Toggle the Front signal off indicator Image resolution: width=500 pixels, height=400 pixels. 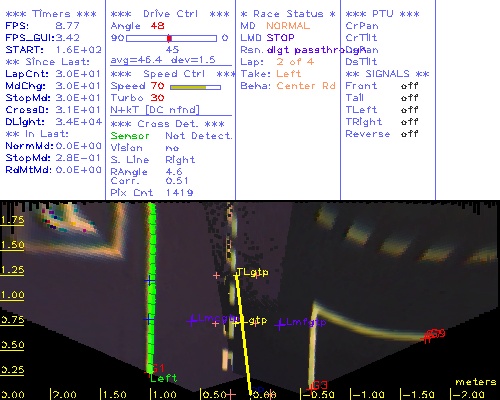(x=409, y=86)
